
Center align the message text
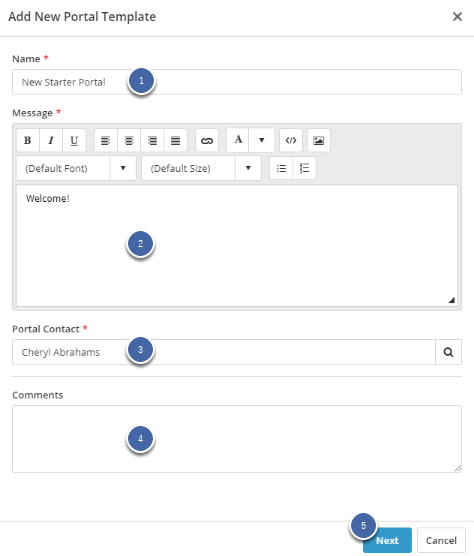[x=129, y=140]
